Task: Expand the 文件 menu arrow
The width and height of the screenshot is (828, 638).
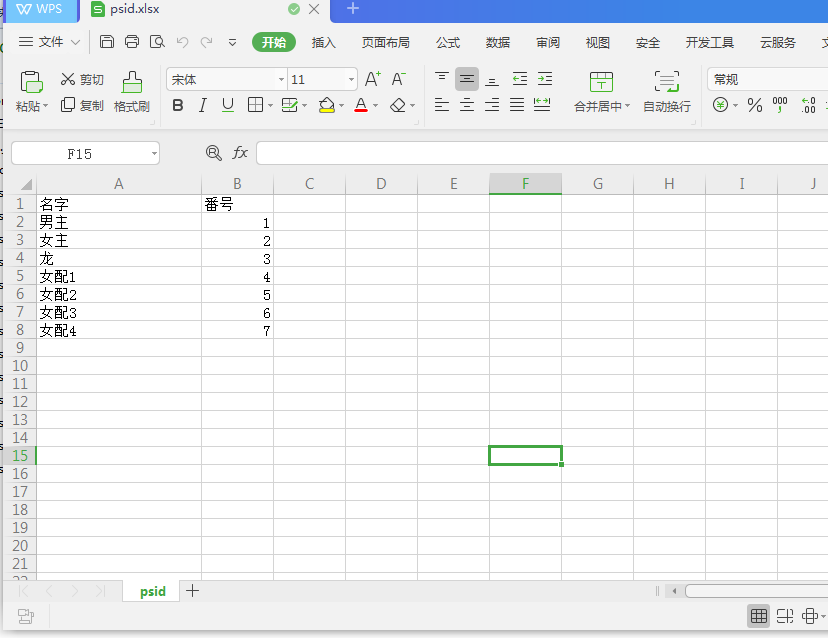Action: click(x=76, y=42)
